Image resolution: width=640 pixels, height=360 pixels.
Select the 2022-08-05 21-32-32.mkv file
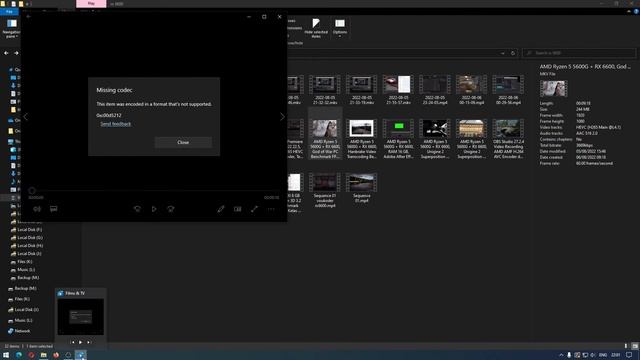click(324, 90)
